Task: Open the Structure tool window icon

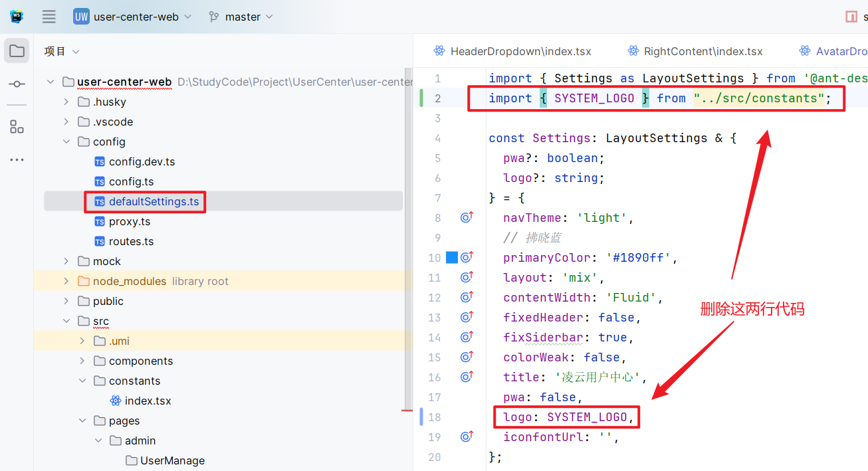Action: [x=17, y=127]
